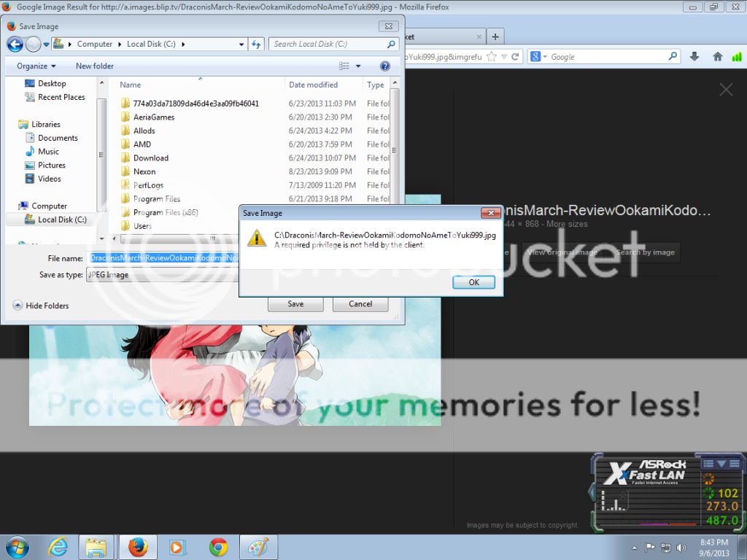Click the forward navigation arrow in Save dialog
Screen dimensions: 747x560
[x=34, y=44]
